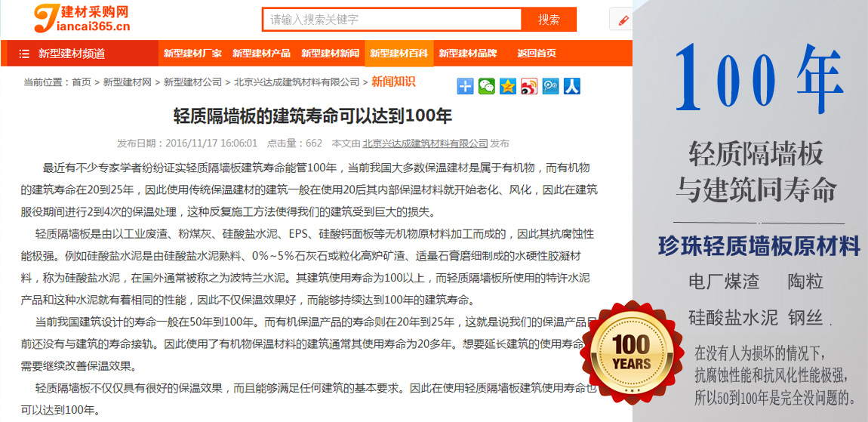Open the 新型建材厂家 nav tab
This screenshot has height=422, width=868.
192,54
